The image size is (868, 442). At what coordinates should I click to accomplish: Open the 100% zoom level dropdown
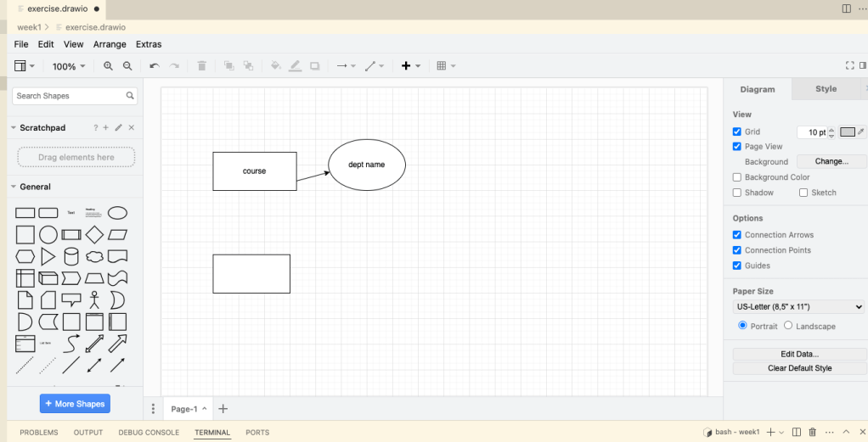(x=69, y=66)
